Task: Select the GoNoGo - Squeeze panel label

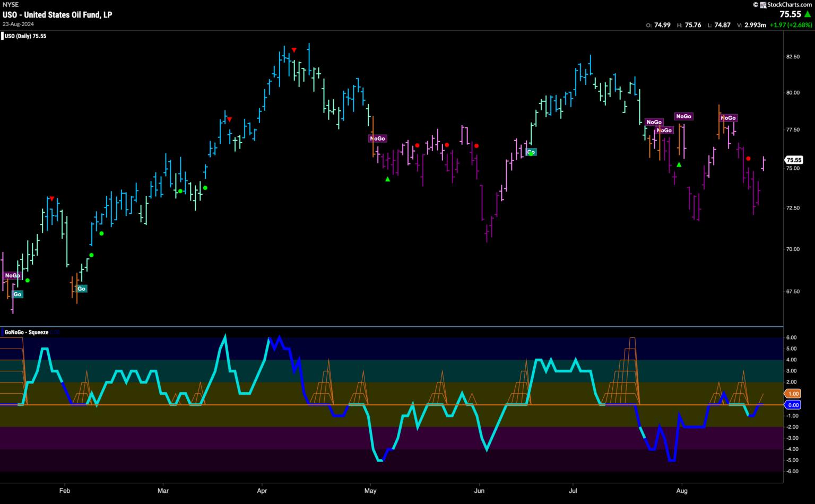Action: pos(26,332)
